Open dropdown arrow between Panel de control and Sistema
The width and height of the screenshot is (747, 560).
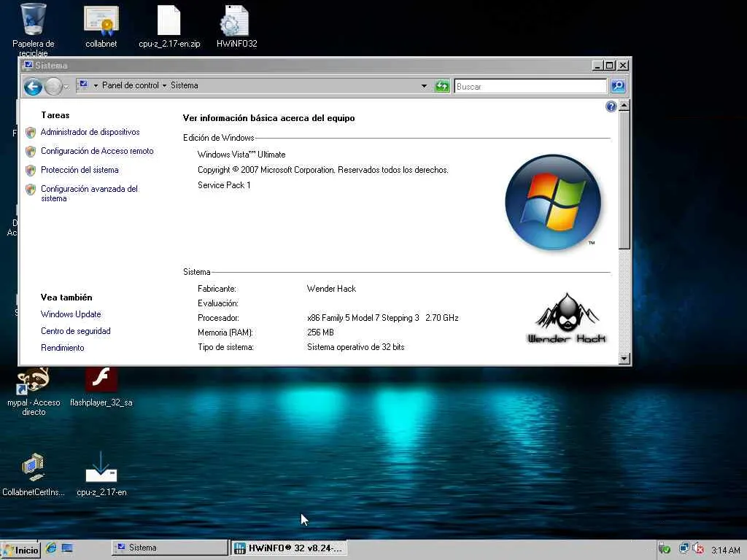coord(164,86)
